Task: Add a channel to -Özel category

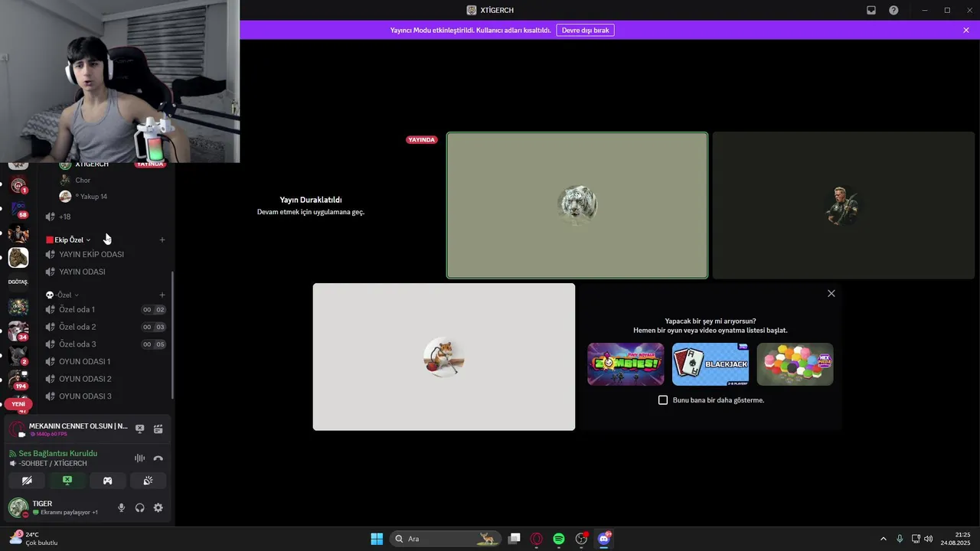Action: pos(162,295)
